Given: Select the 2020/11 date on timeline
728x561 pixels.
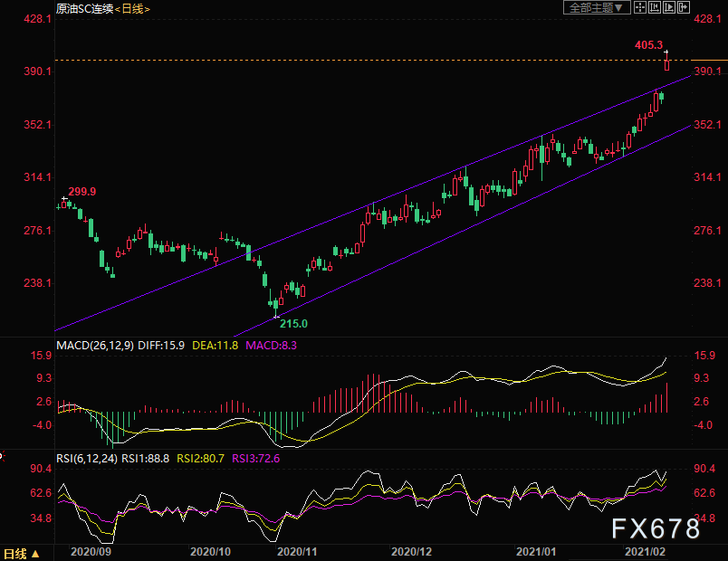Looking at the screenshot, I should (297, 552).
